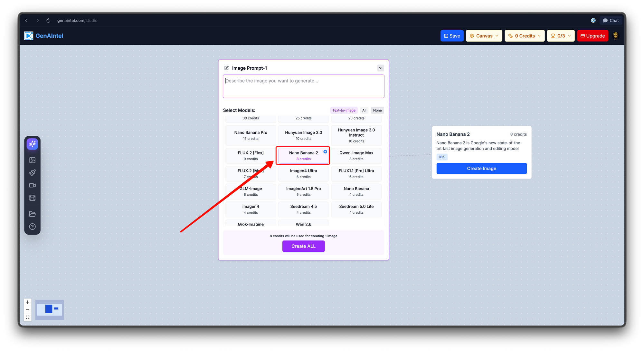The height and width of the screenshot is (351, 644).
Task: Zoom out the canvas with minus control
Action: pyautogui.click(x=28, y=310)
